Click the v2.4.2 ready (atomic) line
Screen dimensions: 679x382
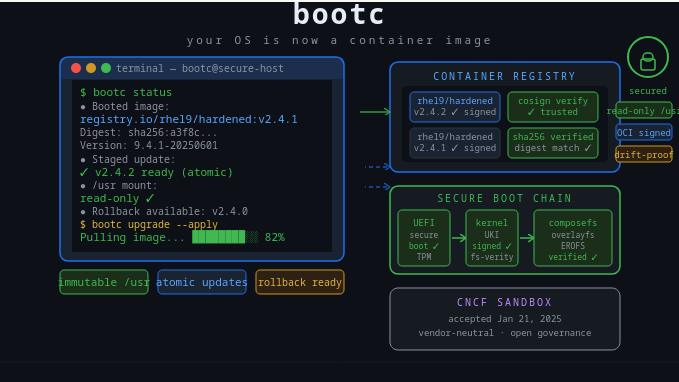tap(156, 172)
